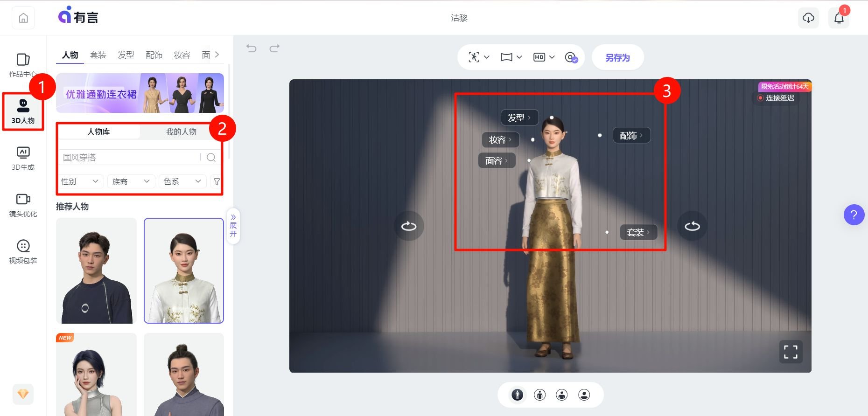Switch to 发型 tab
Screen dimensions: 868x416
[x=126, y=55]
